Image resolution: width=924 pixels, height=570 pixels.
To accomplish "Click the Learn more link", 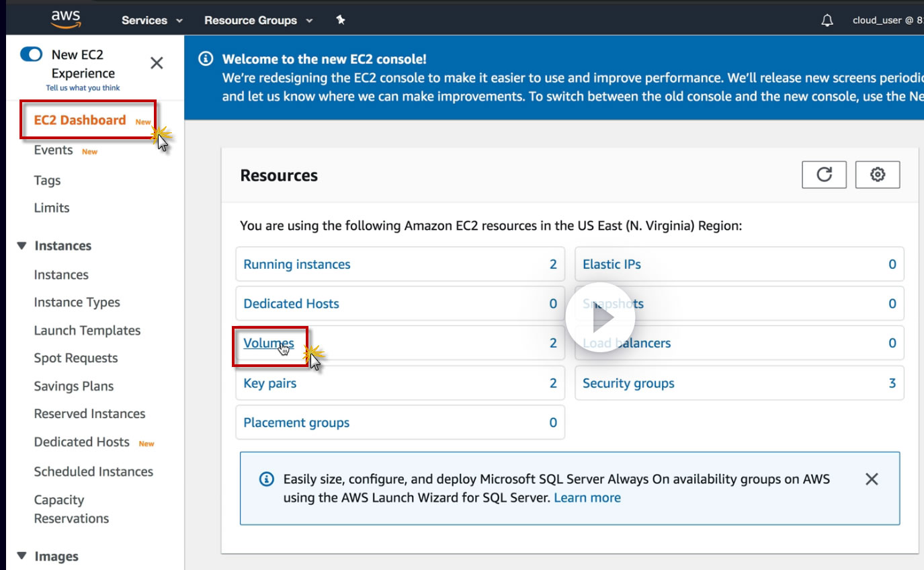I will 587,498.
